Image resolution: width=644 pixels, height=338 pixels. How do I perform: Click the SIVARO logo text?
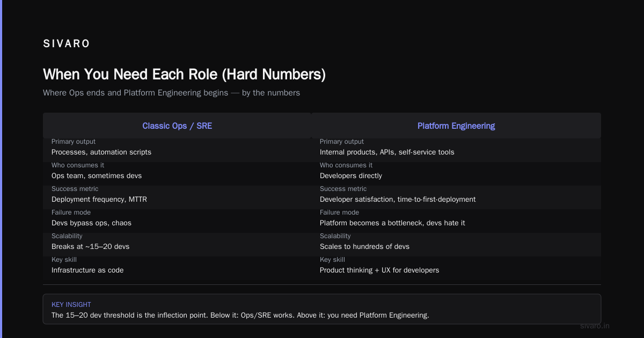point(67,44)
